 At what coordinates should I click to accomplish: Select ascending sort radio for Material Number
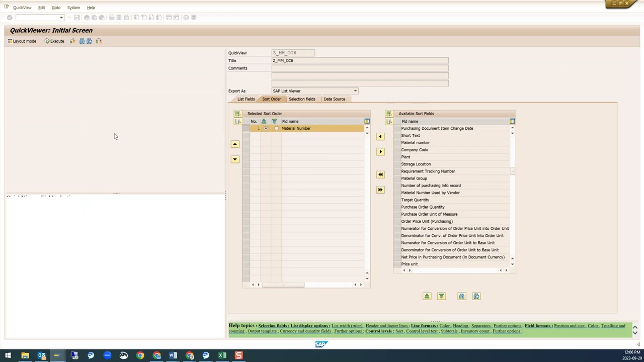pos(266,128)
